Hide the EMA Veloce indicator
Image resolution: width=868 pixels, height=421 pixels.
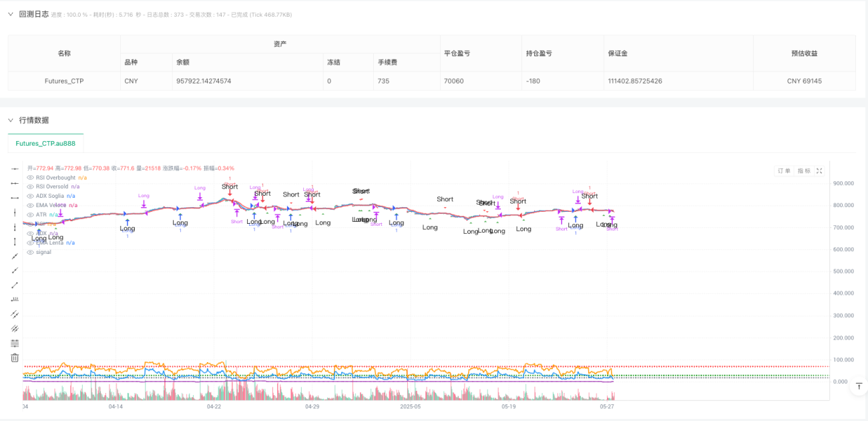pyautogui.click(x=30, y=205)
